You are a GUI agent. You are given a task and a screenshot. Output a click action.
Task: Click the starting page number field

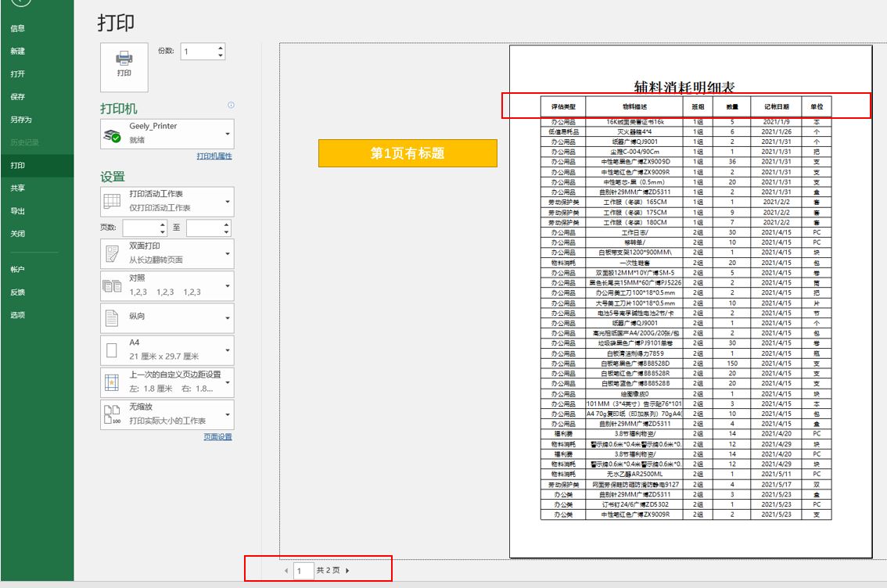click(141, 228)
